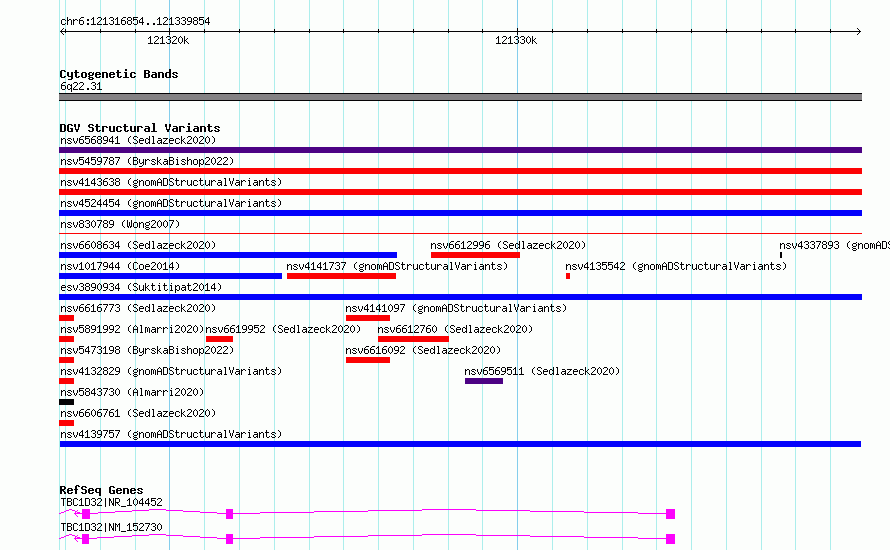Open the nsv4135542 gnomAD variant label
Screen dimensions: 890x550
coord(676,266)
